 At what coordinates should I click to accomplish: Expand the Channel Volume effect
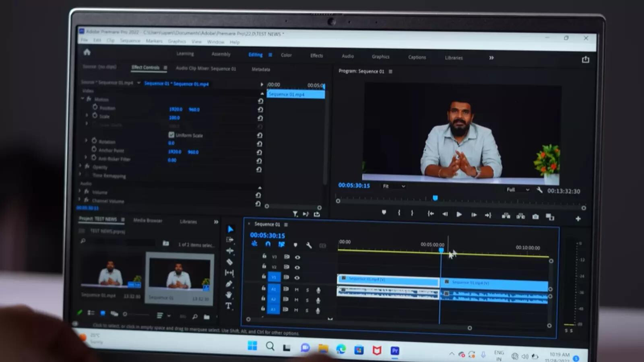[80, 200]
